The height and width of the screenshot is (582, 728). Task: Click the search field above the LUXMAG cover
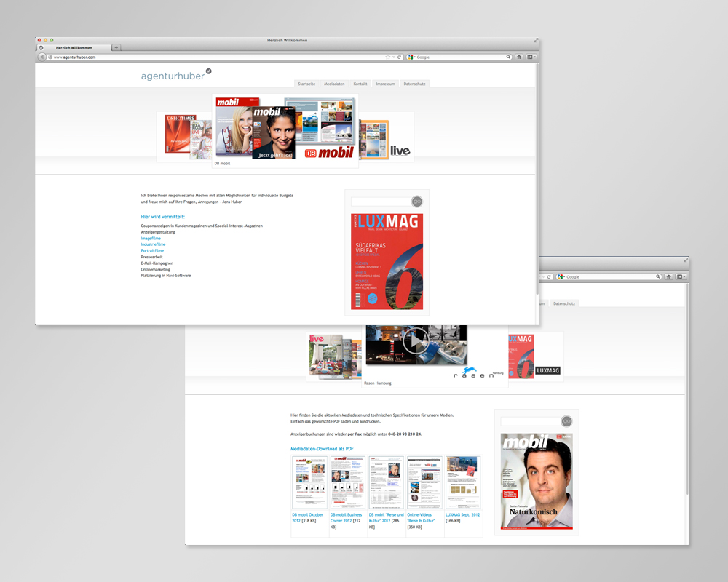point(380,202)
